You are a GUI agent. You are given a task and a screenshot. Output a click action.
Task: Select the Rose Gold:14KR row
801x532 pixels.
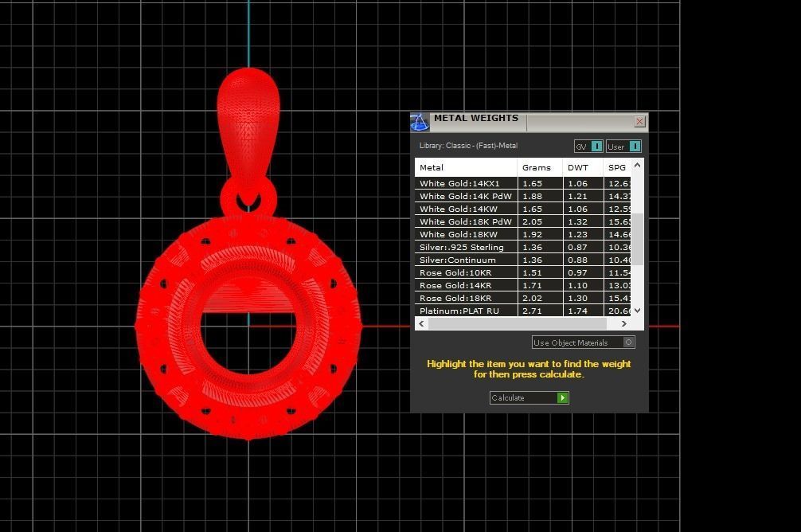pyautogui.click(x=523, y=285)
